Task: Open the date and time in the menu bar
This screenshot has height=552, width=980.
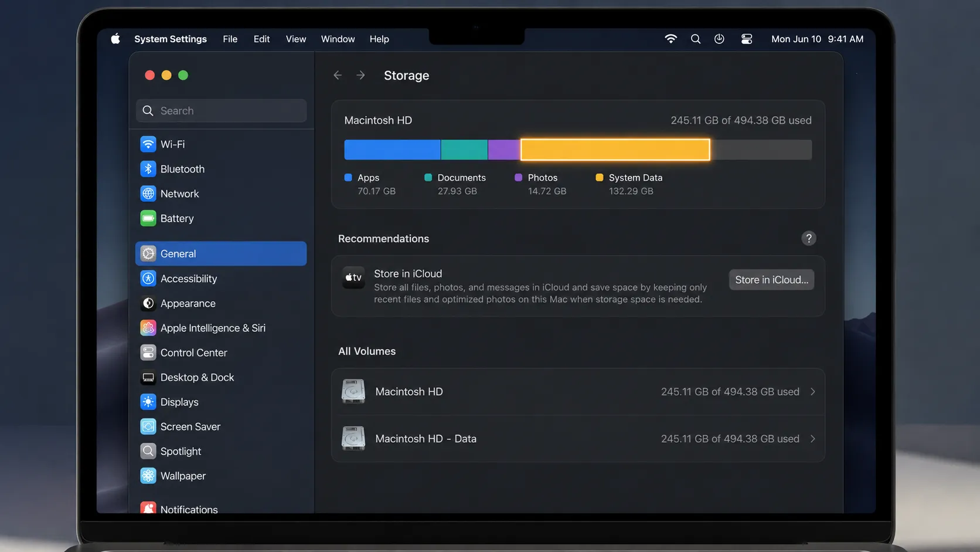Action: pyautogui.click(x=817, y=39)
